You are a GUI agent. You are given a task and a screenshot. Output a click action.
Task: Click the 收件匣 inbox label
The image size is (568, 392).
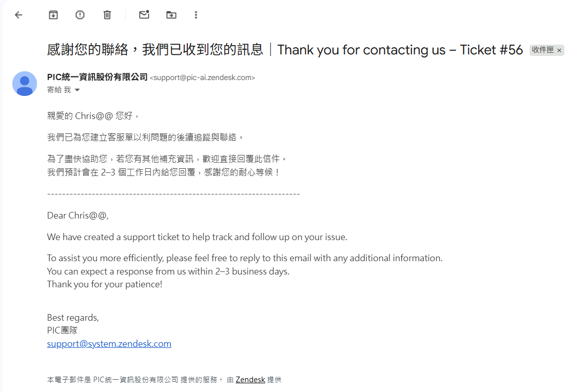pyautogui.click(x=542, y=50)
